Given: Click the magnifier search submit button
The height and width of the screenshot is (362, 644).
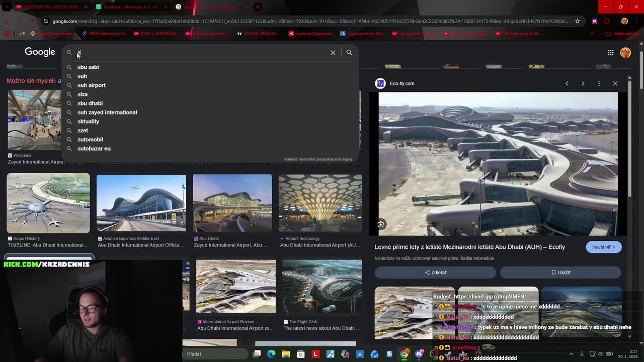Looking at the screenshot, I should (349, 52).
